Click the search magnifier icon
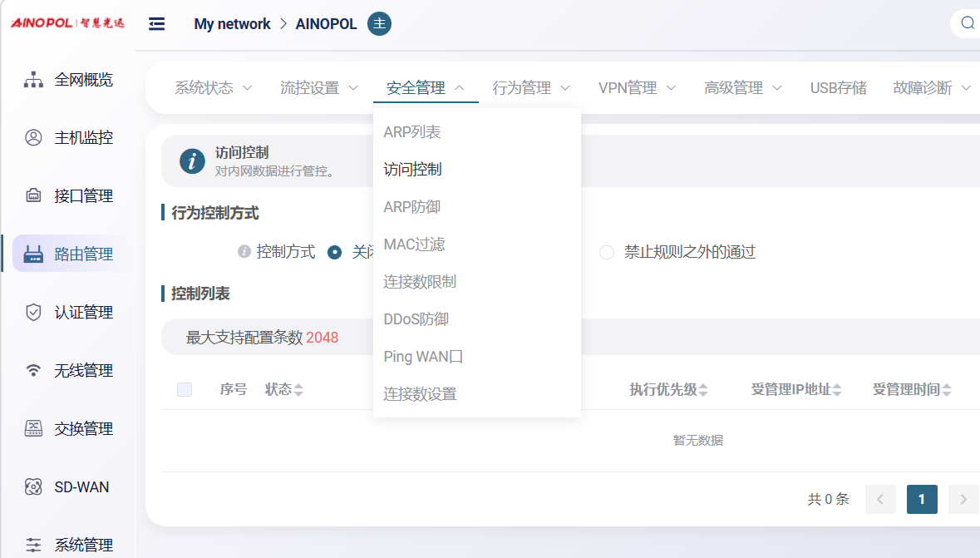The height and width of the screenshot is (558, 980). [x=967, y=23]
